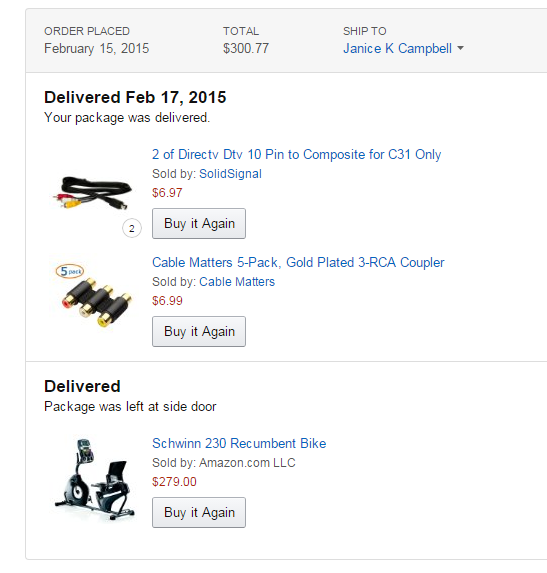Viewport: 547px width, 573px height.
Task: Click the Delivered Feb 17, 2015 heading
Action: point(135,97)
